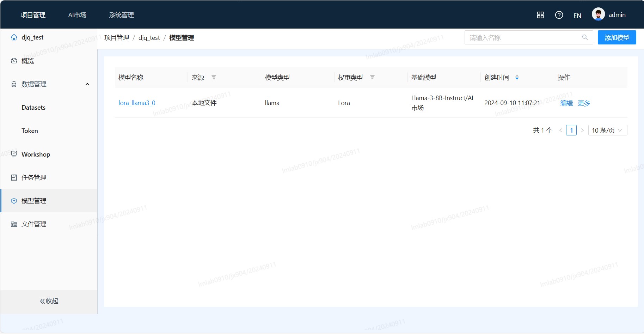Open the help question mark icon

[559, 15]
